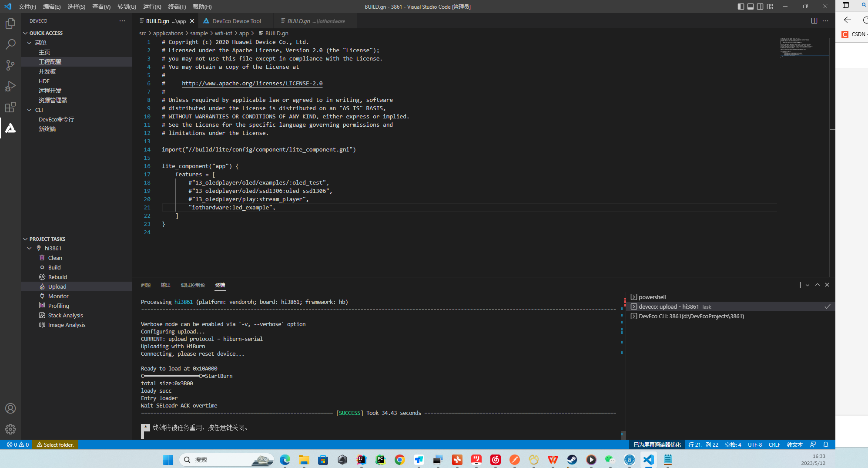
Task: Switch to the 调试控制台 panel tab
Action: coord(193,285)
